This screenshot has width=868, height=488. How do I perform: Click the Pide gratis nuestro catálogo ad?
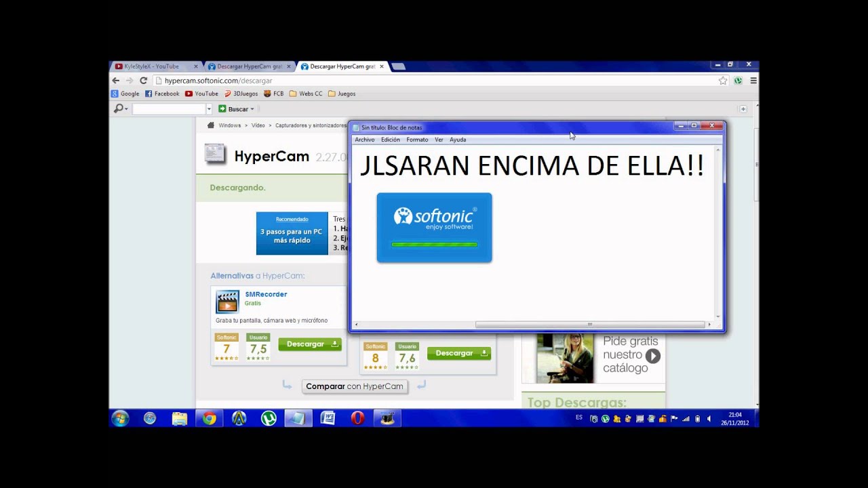[x=593, y=359]
